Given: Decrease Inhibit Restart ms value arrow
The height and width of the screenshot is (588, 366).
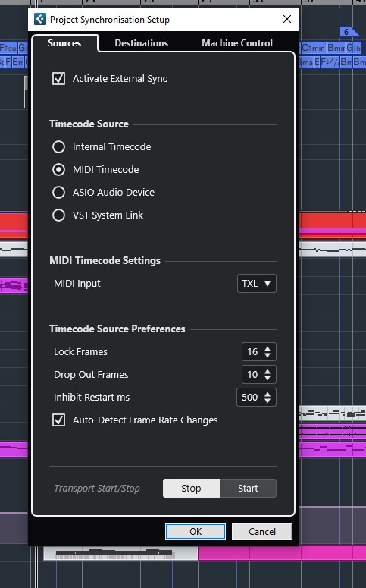Looking at the screenshot, I should [267, 401].
